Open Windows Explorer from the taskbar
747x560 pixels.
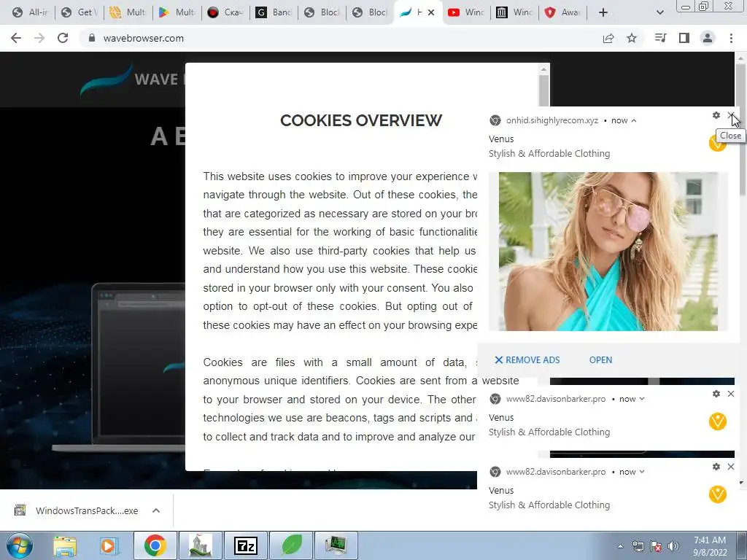pos(65,545)
